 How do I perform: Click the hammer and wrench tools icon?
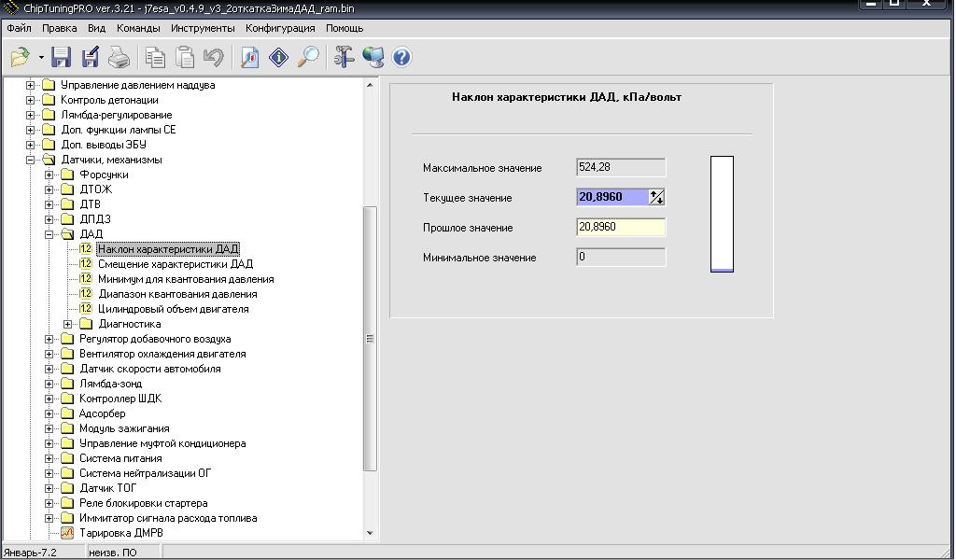click(x=344, y=57)
